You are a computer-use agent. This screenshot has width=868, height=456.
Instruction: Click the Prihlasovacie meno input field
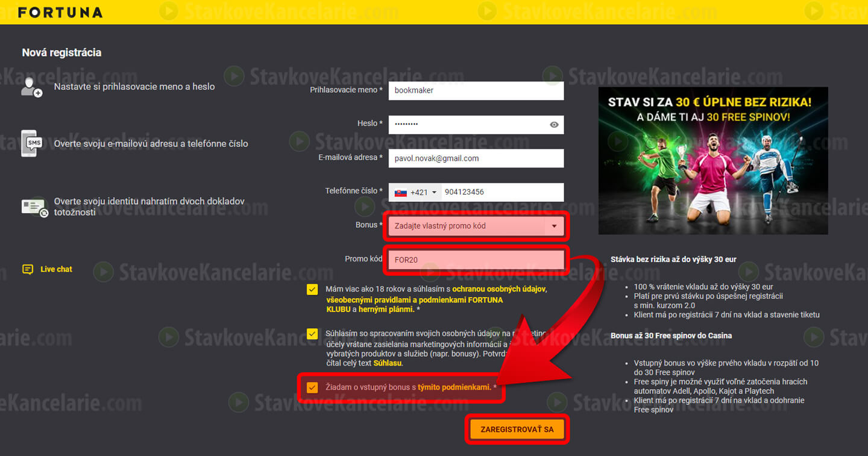476,90
